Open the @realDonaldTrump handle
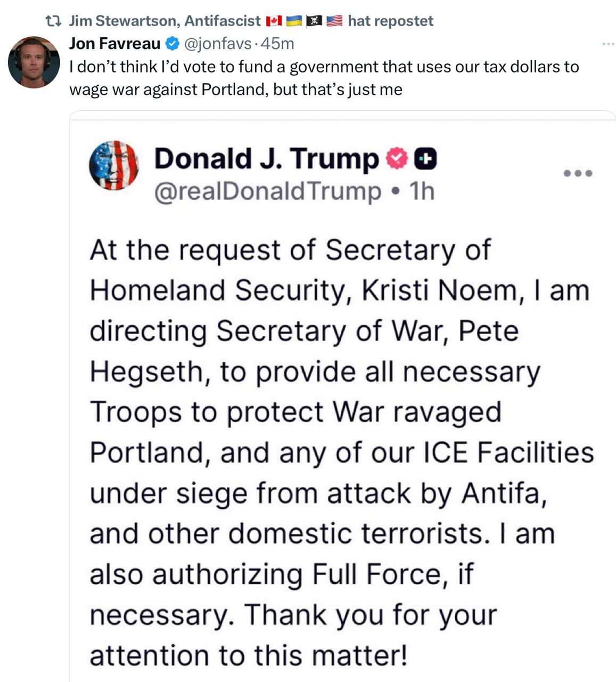Screen dimensions: 616x682 (268, 191)
